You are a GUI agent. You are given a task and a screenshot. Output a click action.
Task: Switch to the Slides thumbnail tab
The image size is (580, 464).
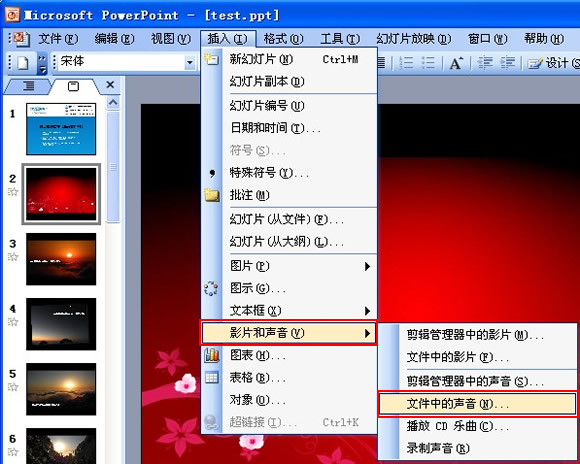click(x=74, y=86)
